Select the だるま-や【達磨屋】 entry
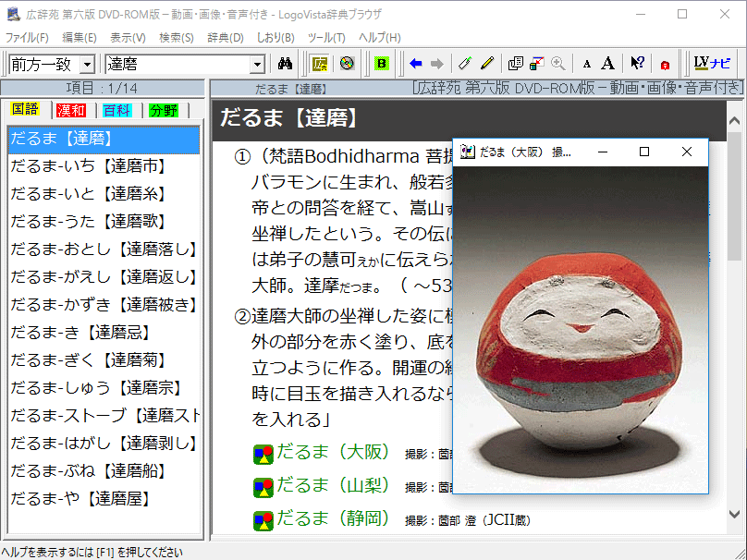The height and width of the screenshot is (560, 747). (x=104, y=499)
